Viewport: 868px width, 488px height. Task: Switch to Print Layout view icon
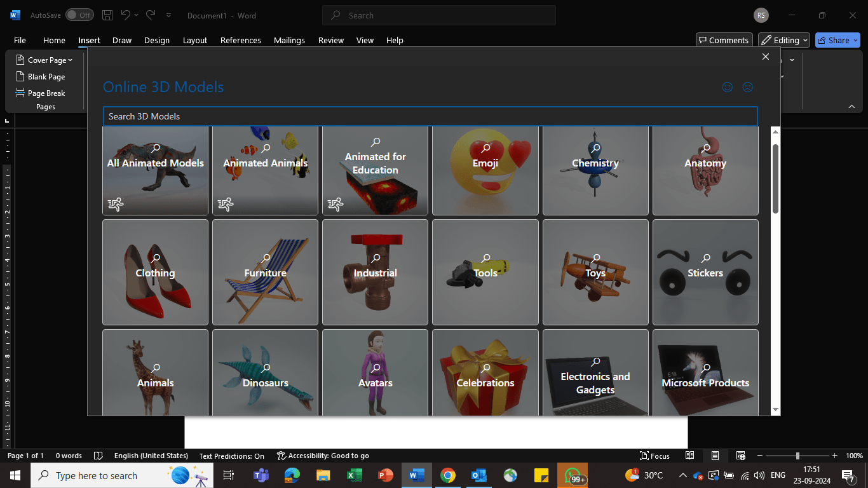[715, 456]
